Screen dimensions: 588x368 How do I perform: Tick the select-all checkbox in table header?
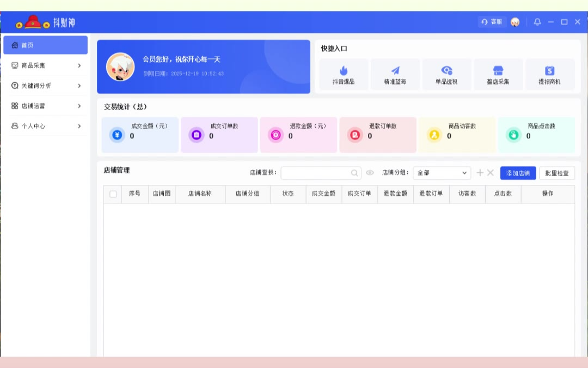click(113, 194)
